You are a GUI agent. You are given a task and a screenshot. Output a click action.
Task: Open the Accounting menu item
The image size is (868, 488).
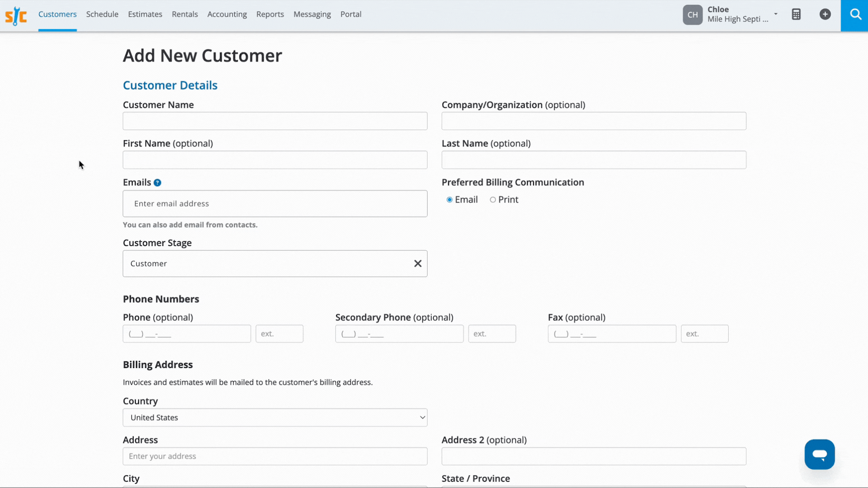(227, 14)
